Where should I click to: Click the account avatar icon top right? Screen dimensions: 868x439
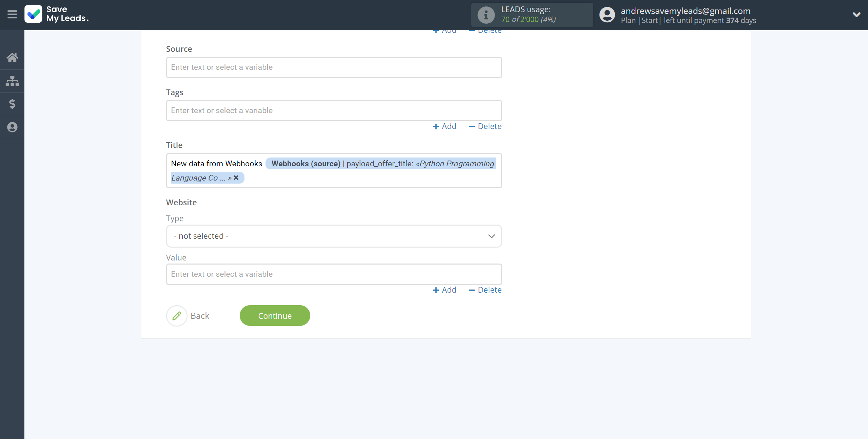(607, 15)
